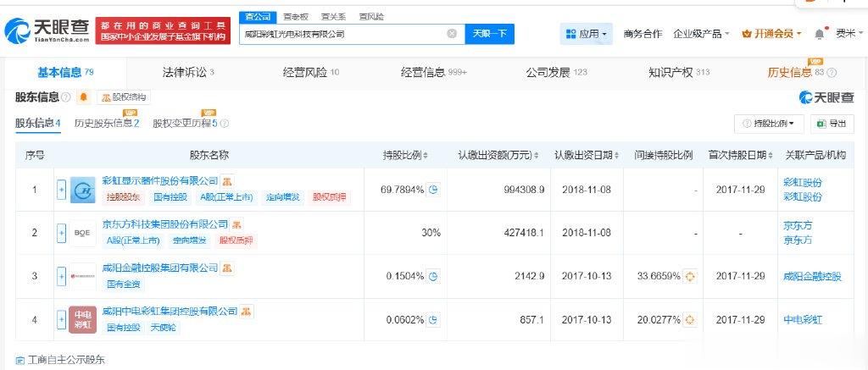Open equity structure icon for 咸阳中电彩虹集团
The width and height of the screenshot is (868, 370).
click(247, 312)
